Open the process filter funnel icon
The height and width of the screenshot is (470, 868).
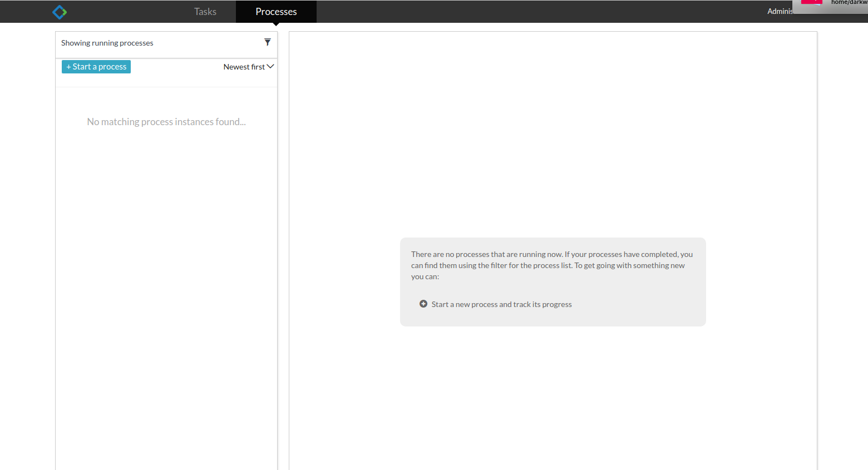click(268, 42)
